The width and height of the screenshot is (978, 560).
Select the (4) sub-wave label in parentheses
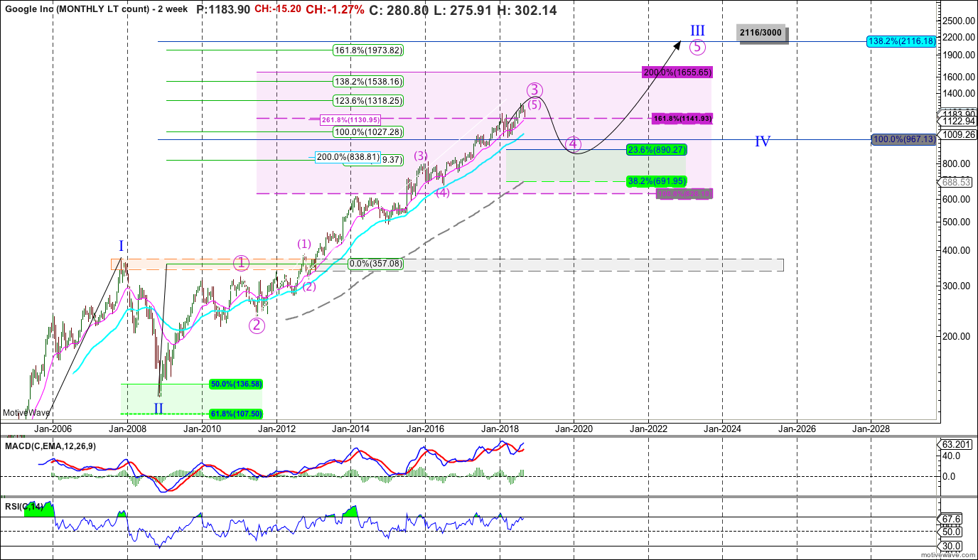441,193
